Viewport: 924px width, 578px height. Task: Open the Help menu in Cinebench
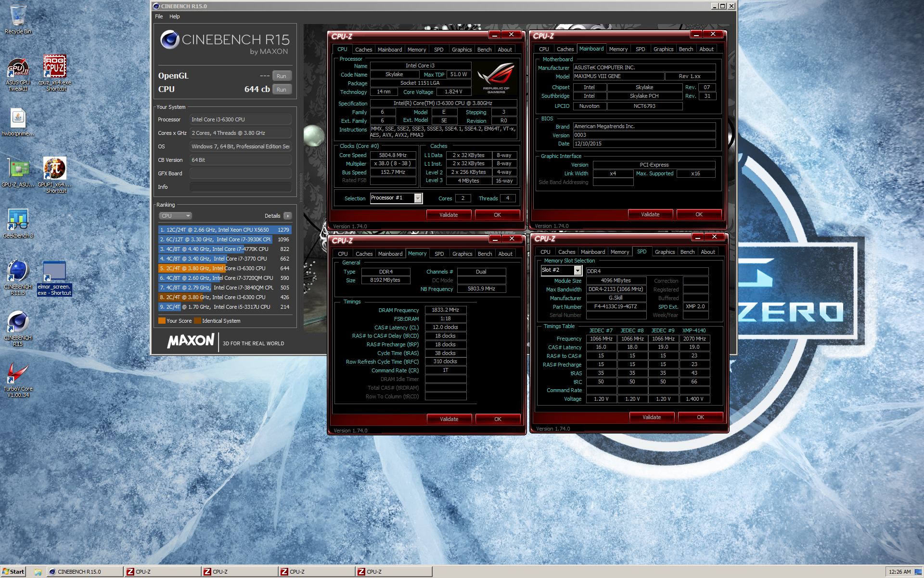point(174,16)
